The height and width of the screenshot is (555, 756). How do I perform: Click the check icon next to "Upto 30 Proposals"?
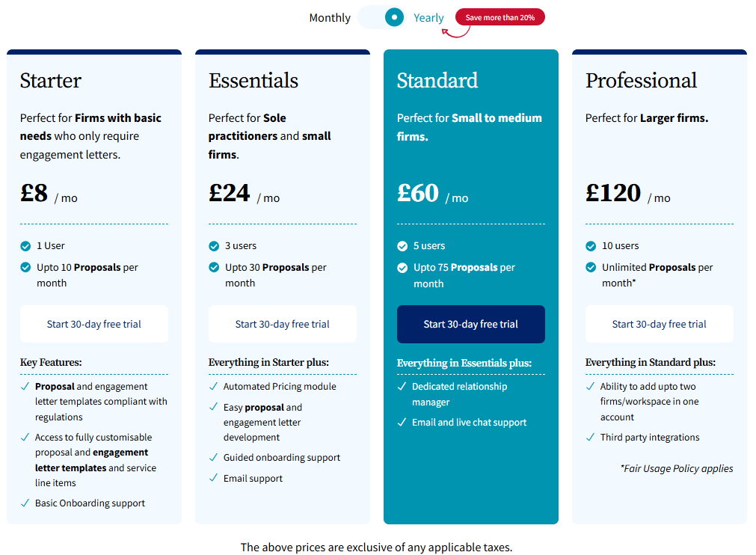coord(214,267)
